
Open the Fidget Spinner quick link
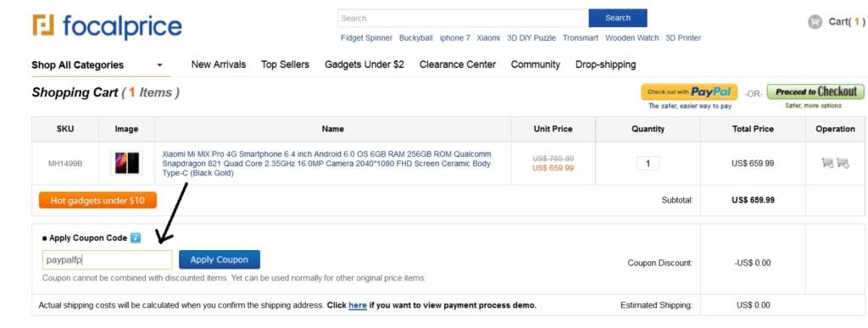(366, 37)
